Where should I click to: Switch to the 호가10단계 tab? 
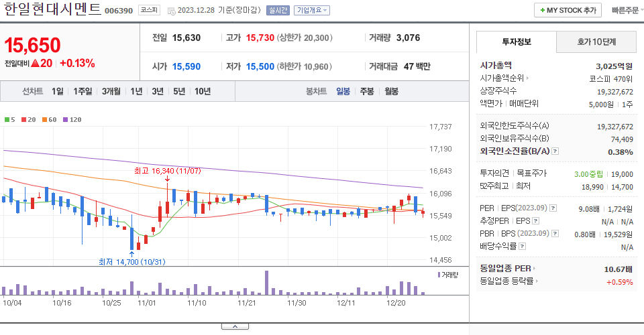596,42
